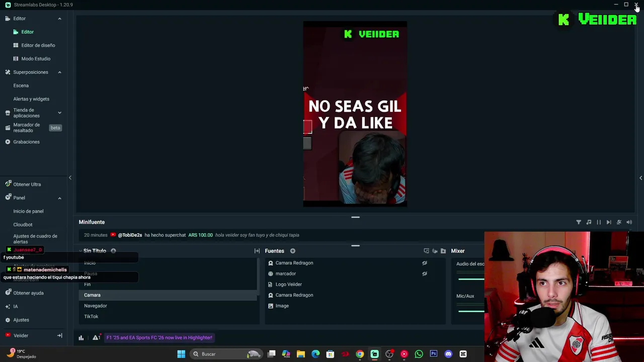Open Inicio de panel
This screenshot has height=362, width=644.
[x=28, y=211]
